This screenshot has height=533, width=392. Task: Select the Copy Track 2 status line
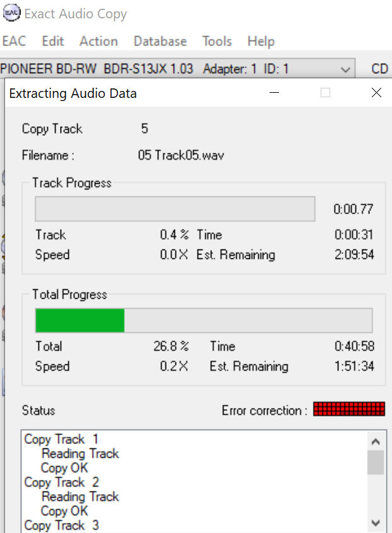(61, 482)
